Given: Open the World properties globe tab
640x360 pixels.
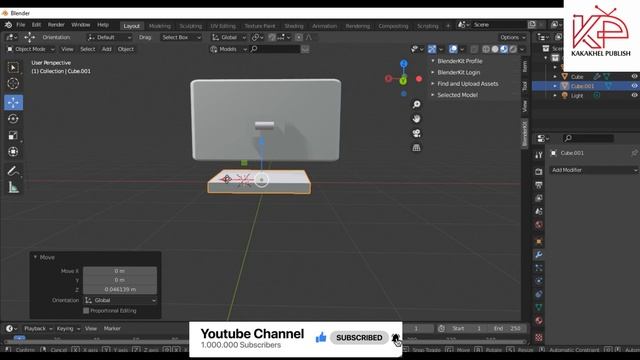Looking at the screenshot, I should point(539,225).
